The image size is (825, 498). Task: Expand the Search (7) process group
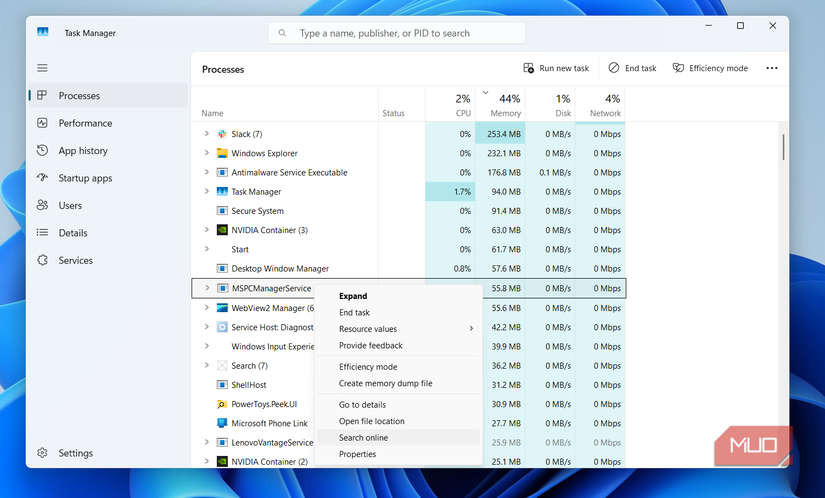click(207, 365)
